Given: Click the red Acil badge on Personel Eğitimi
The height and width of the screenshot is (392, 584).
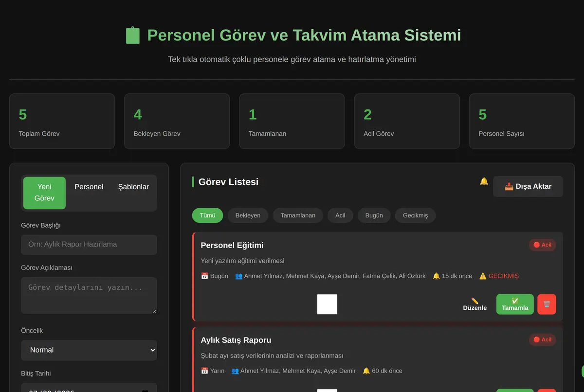Looking at the screenshot, I should [x=542, y=245].
